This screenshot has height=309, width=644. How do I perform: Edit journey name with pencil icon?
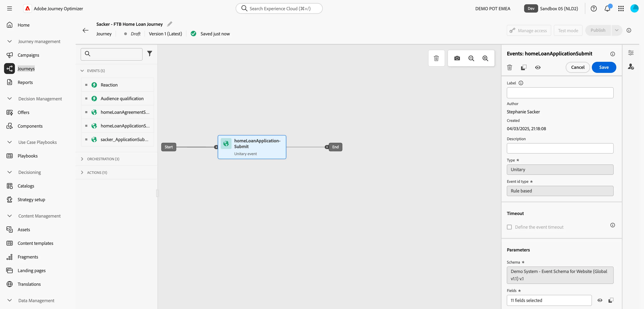[170, 24]
